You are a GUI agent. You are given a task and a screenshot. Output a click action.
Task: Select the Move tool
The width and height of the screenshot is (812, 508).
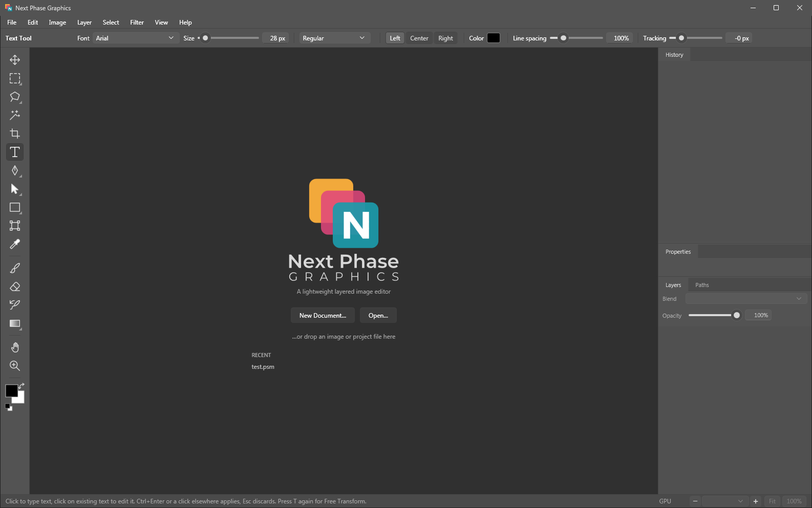click(x=15, y=60)
